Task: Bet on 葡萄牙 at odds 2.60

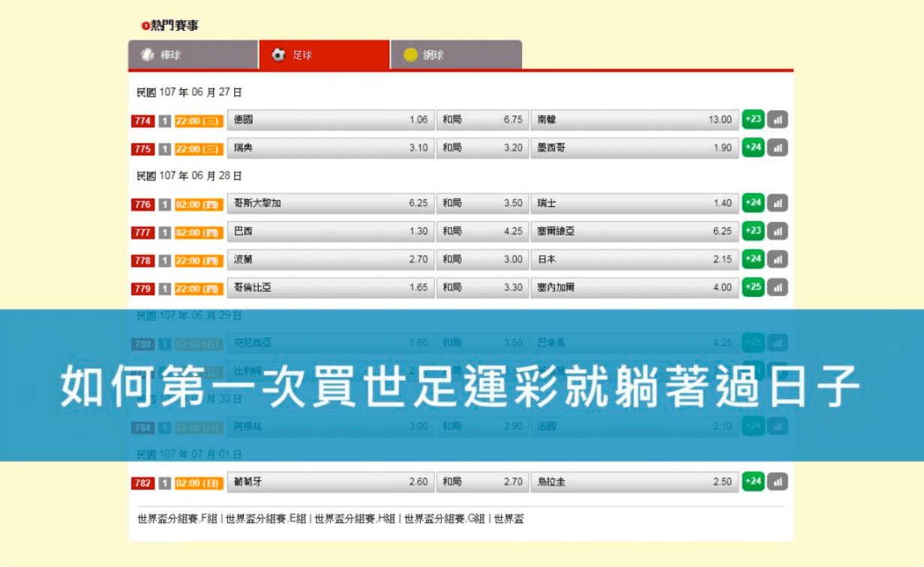Action: tap(331, 482)
